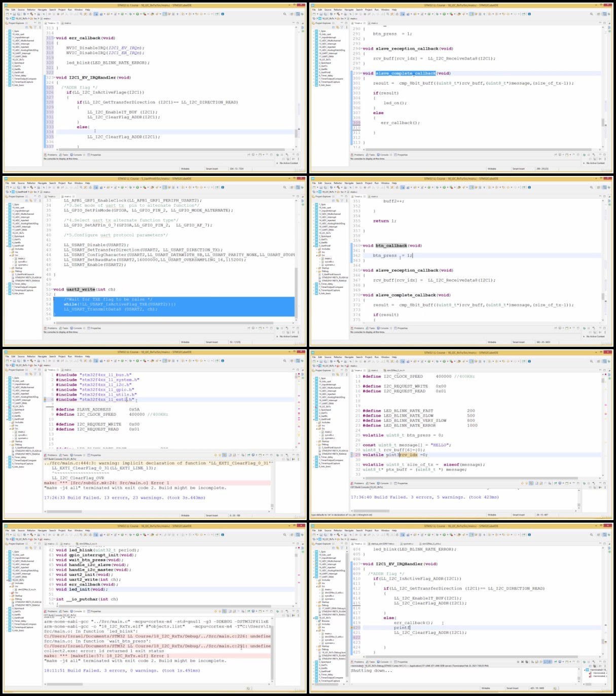Click Src breadcrumb in the NVIC_DisableIRQ window
The width and height of the screenshot is (616, 696).
point(35,18)
